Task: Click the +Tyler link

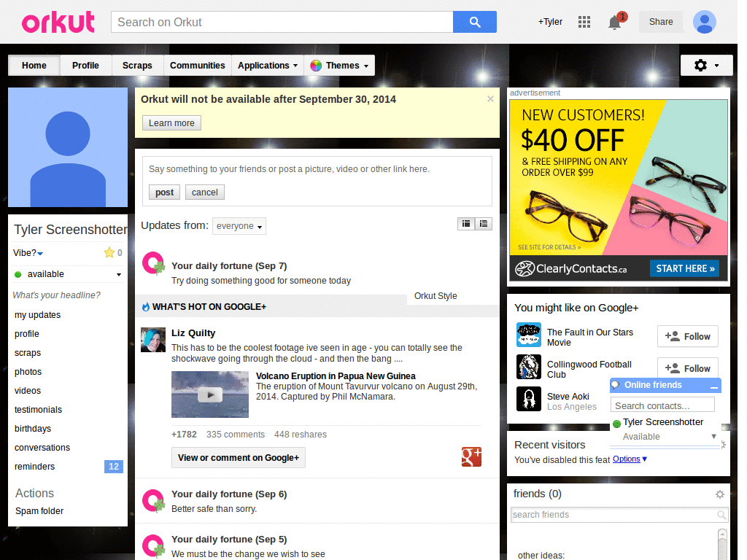Action: click(x=550, y=22)
